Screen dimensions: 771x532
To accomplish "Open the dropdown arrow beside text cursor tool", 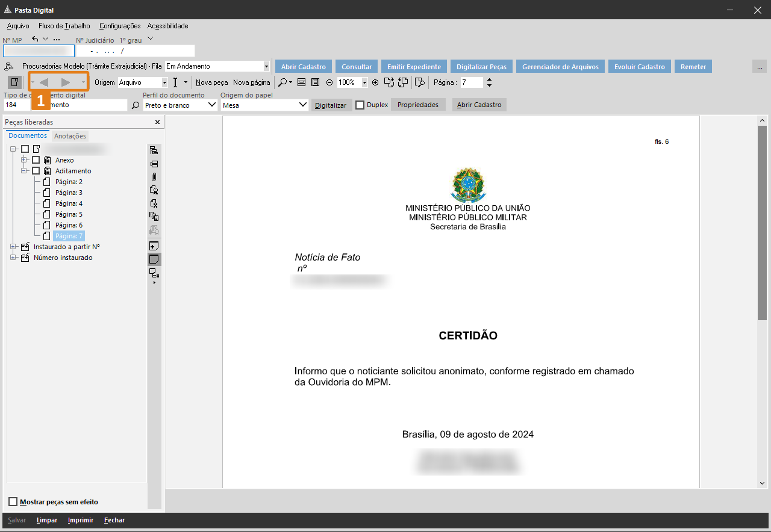I will [186, 82].
